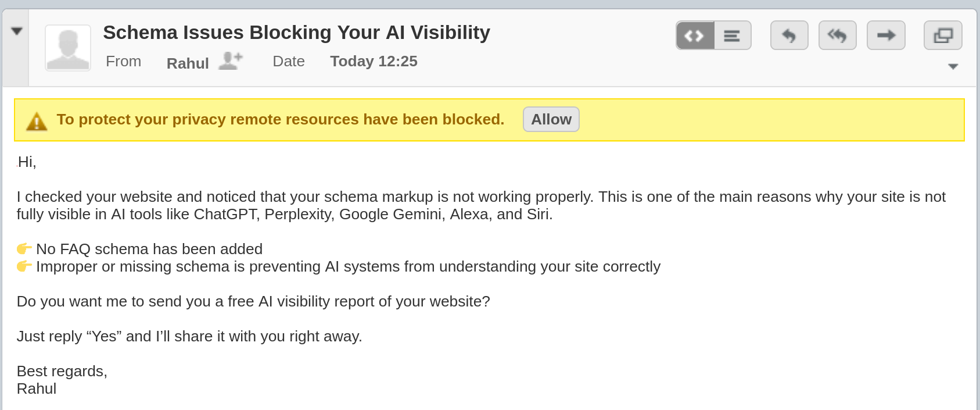
Task: Click the 'Today 12:25' date value
Action: pyautogui.click(x=374, y=61)
